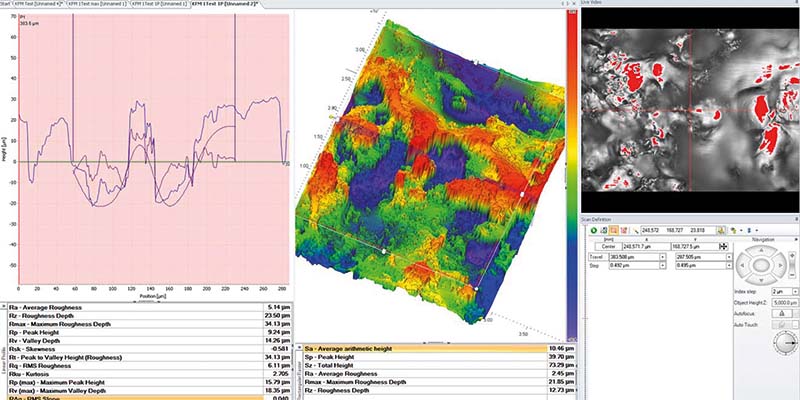
Task: Select the Rz - Roughness Depth profile row
Action: 149,316
